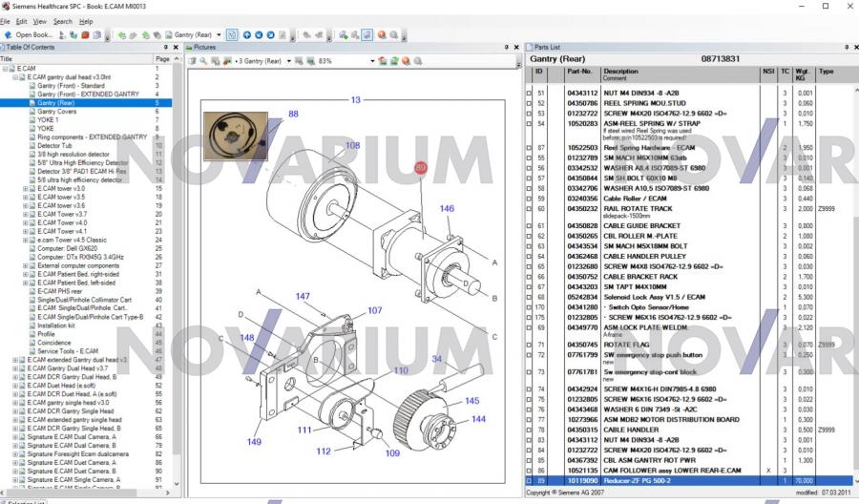Check the box for RAIL ROTATE TRACK row 60
Screen dimensions: 859x504
[x=530, y=208]
